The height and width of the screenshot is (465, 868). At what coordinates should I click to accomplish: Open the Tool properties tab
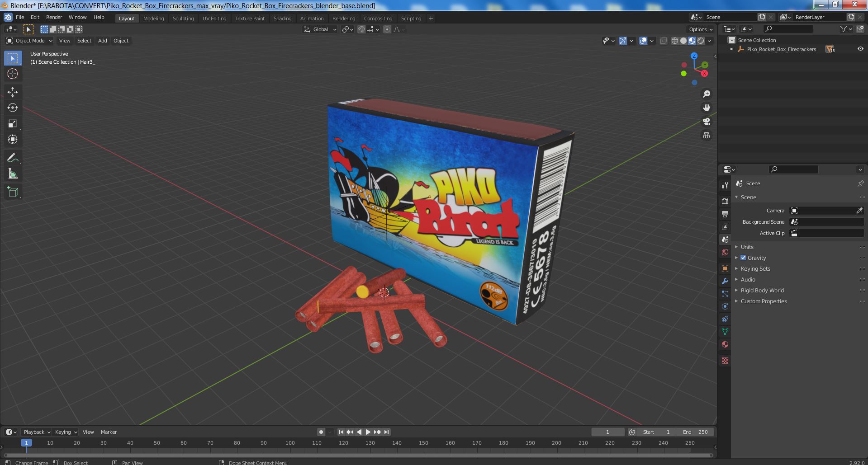point(725,185)
